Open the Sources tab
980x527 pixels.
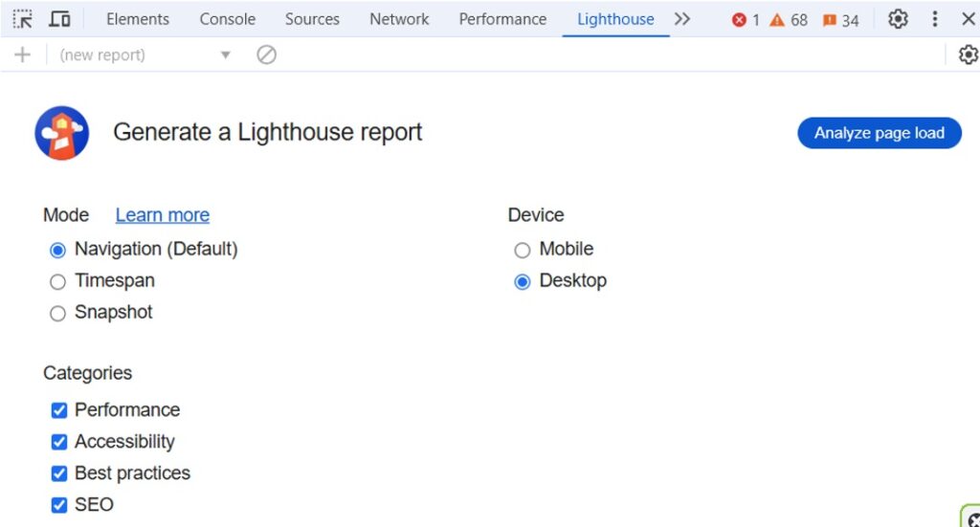tap(313, 19)
